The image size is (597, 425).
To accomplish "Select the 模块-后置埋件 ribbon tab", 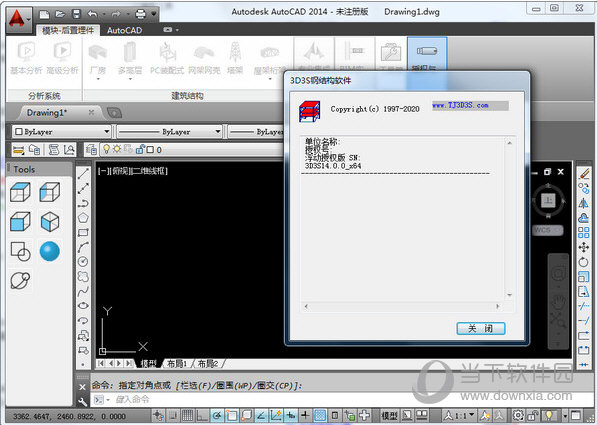I will click(x=68, y=30).
